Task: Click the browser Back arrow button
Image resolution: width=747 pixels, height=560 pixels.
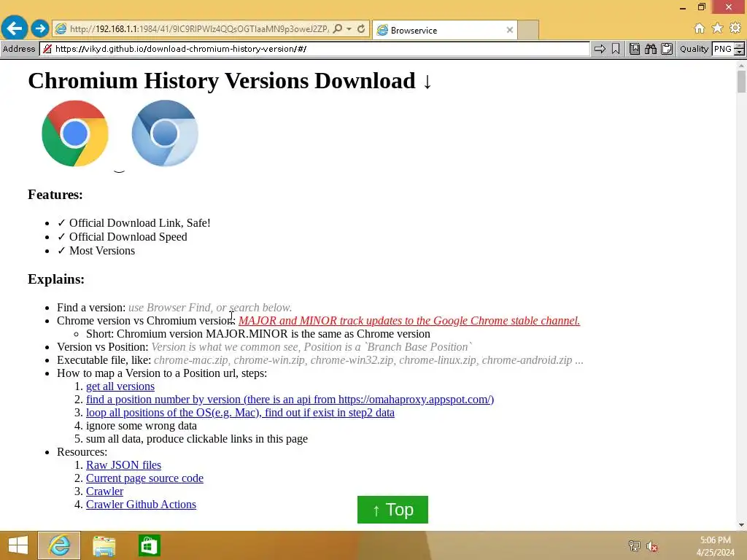Action: coord(15,28)
